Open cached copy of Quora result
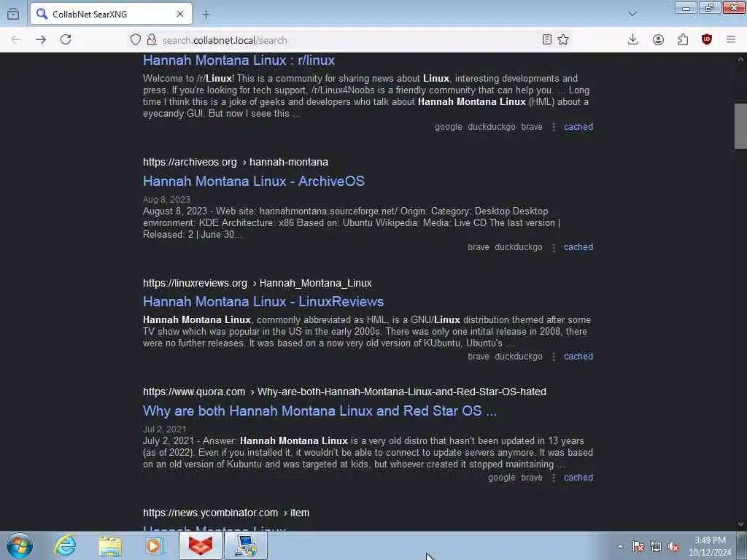 click(578, 478)
